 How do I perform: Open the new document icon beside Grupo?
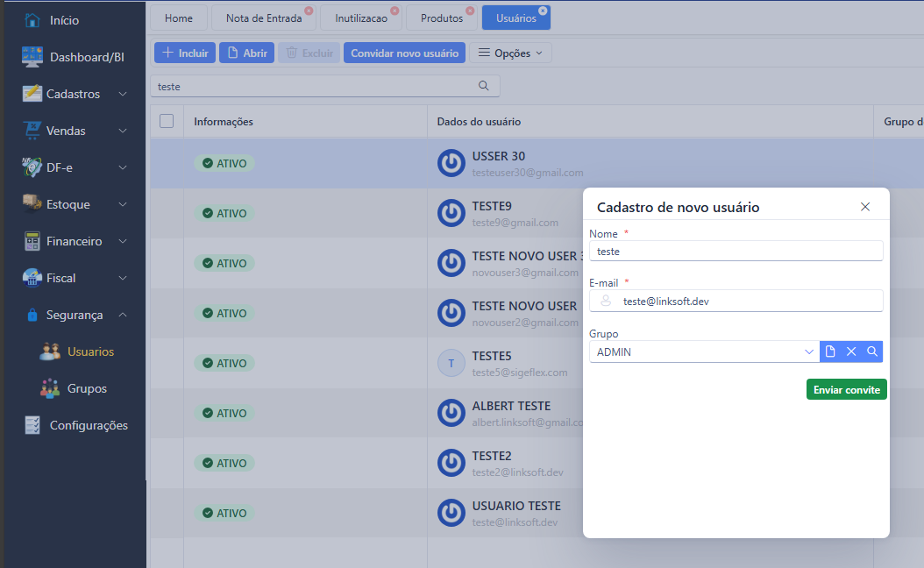tap(830, 351)
